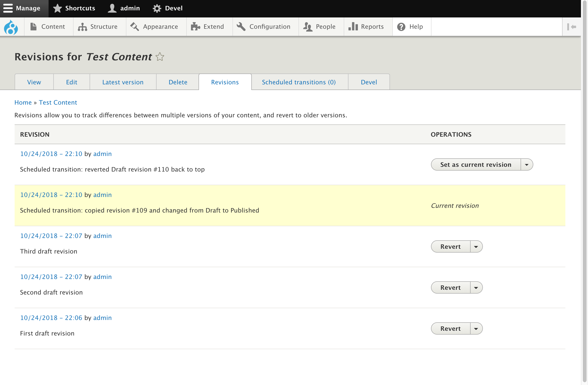The width and height of the screenshot is (588, 385).
Task: Click the Extend puzzle piece icon
Action: [195, 26]
